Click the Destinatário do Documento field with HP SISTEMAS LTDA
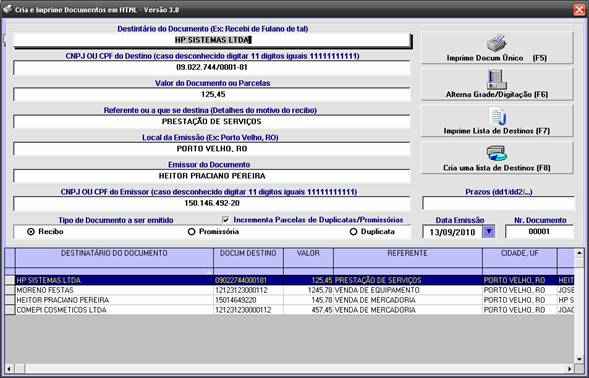 [x=213, y=40]
